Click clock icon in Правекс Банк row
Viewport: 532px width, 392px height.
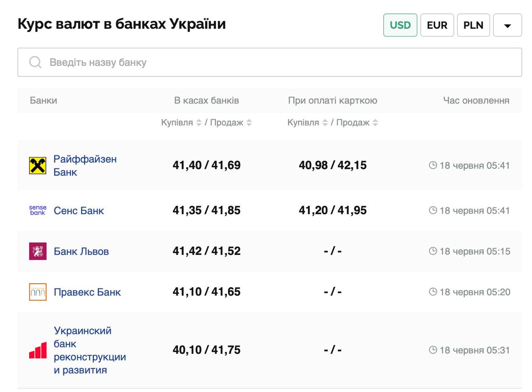point(433,292)
